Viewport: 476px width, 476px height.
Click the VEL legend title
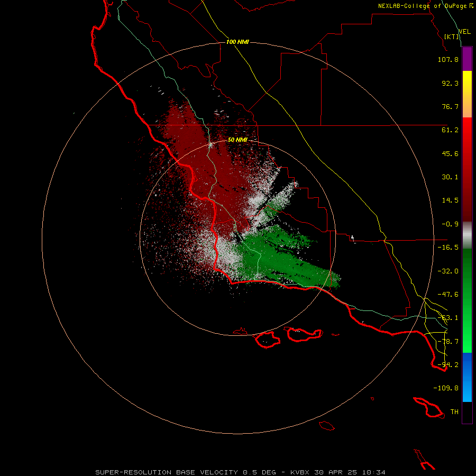[x=464, y=32]
